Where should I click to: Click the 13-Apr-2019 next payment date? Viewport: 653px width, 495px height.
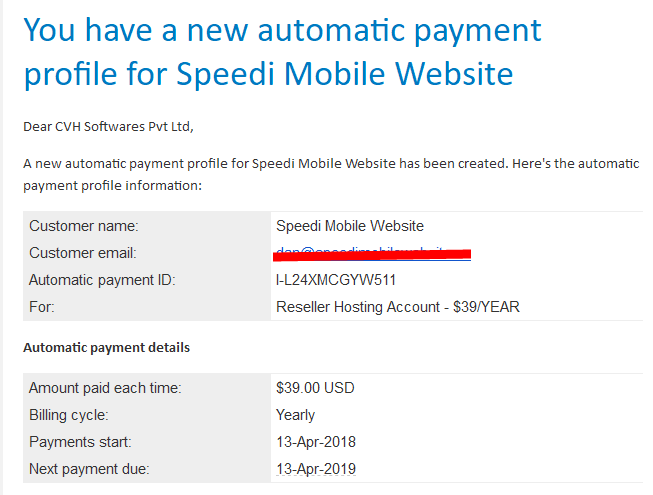point(316,469)
